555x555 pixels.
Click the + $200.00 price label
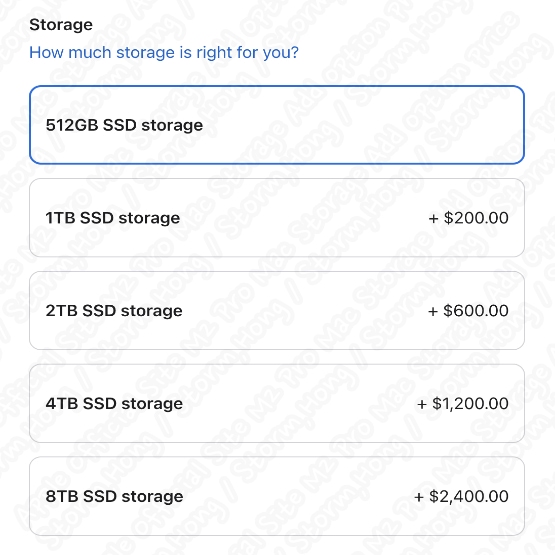(468, 218)
